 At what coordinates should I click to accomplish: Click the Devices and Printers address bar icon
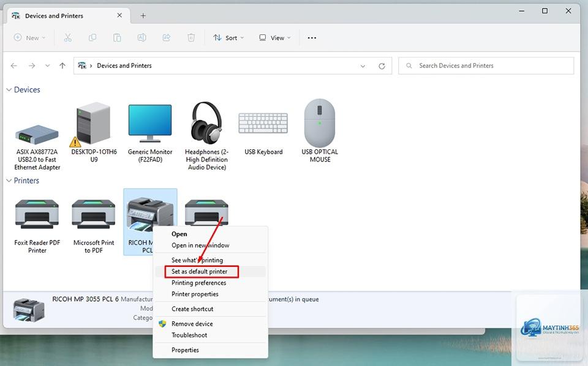81,65
